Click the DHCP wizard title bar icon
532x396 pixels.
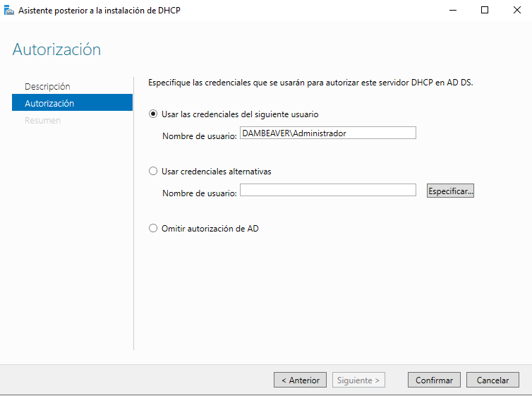[9, 11]
